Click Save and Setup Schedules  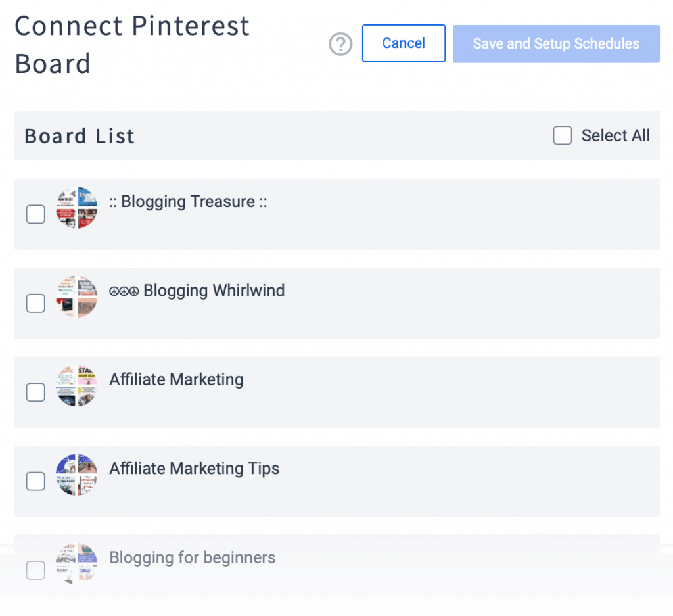click(x=555, y=43)
